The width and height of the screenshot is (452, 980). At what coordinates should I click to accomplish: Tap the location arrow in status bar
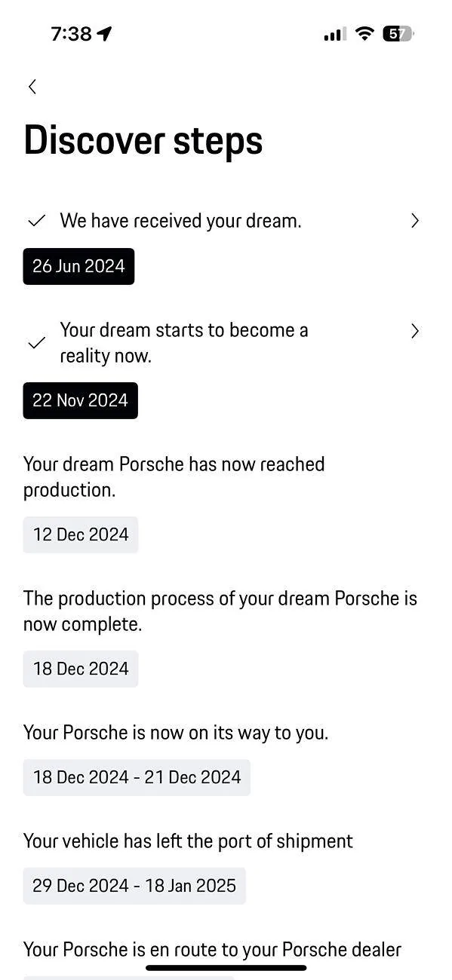tap(104, 34)
